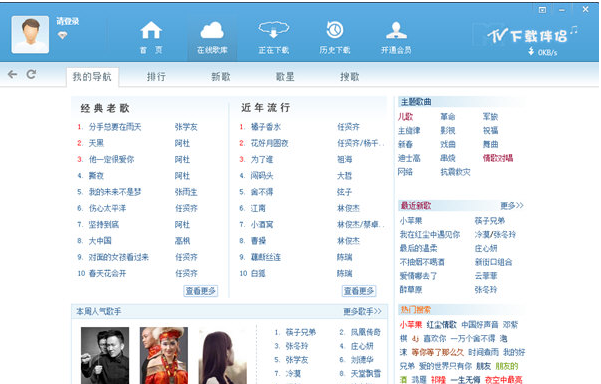Screen dimensions: 601x384
Task: Open the 儿歌 theme category link
Action: (405, 117)
